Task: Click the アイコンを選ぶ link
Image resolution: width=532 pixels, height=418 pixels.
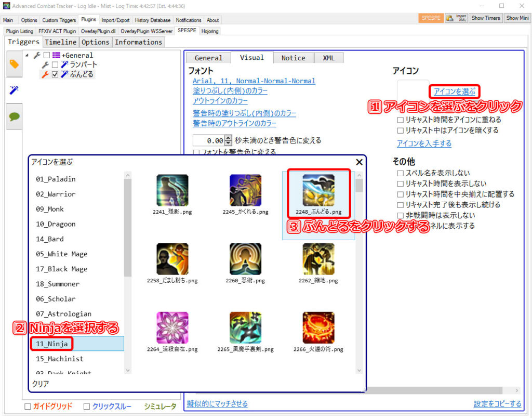Action: [x=454, y=92]
